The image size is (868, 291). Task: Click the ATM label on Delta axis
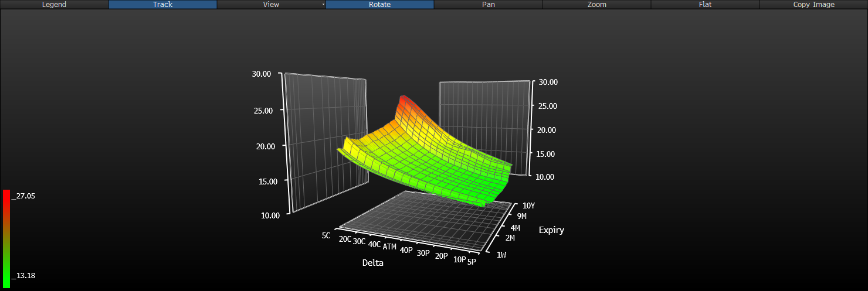coord(389,247)
